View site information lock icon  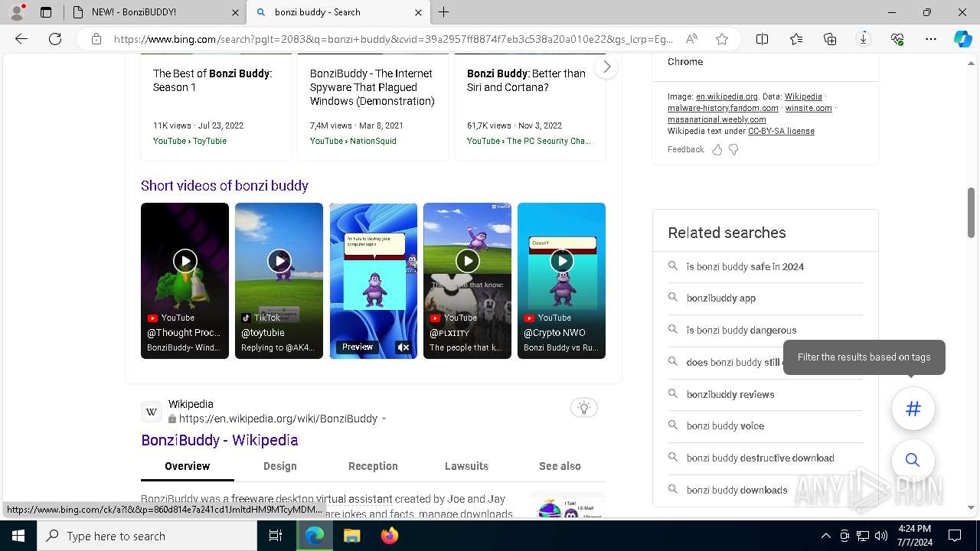pos(96,39)
